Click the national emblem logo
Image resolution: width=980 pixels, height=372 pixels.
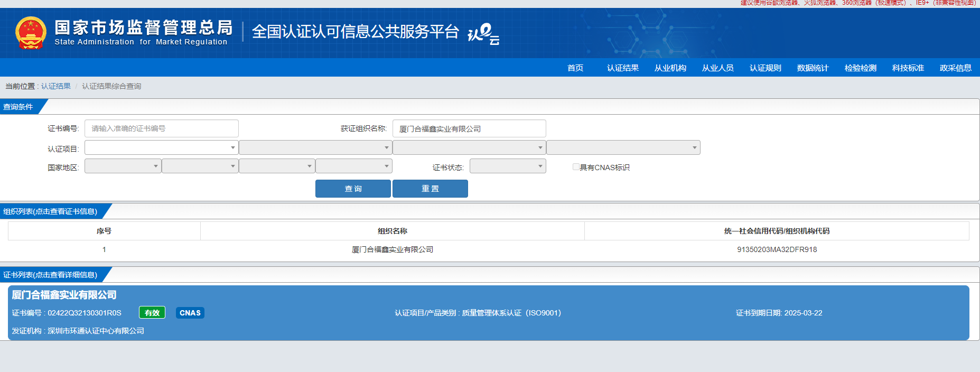(x=31, y=33)
